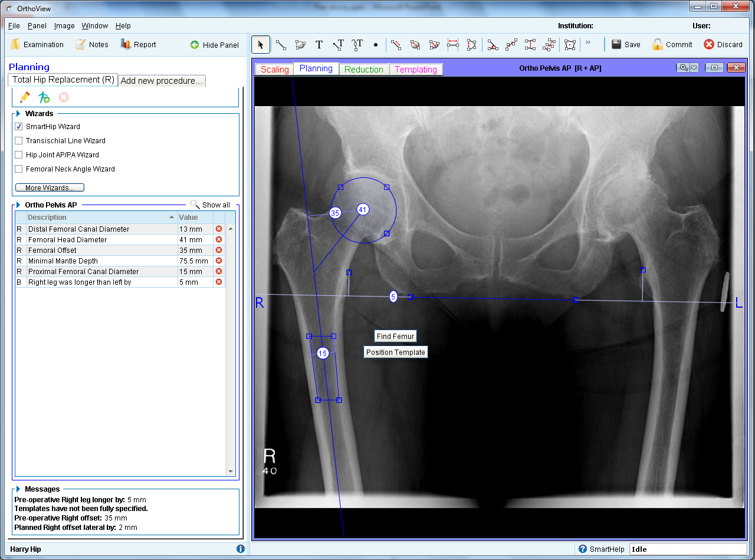This screenshot has width=755, height=560.
Task: Enable the Transischial Line Wizard
Action: pos(19,141)
